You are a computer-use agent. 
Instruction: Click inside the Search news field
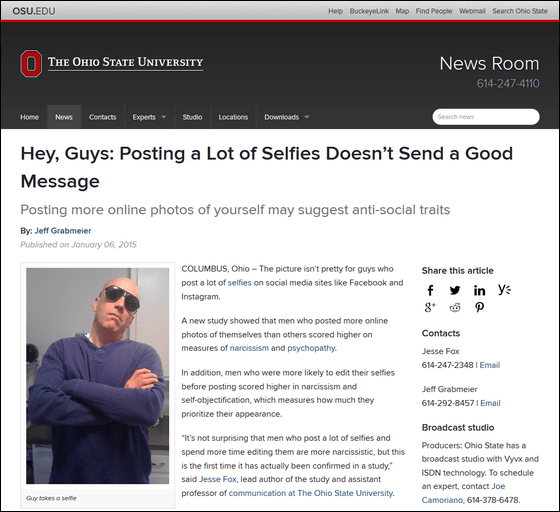[486, 117]
